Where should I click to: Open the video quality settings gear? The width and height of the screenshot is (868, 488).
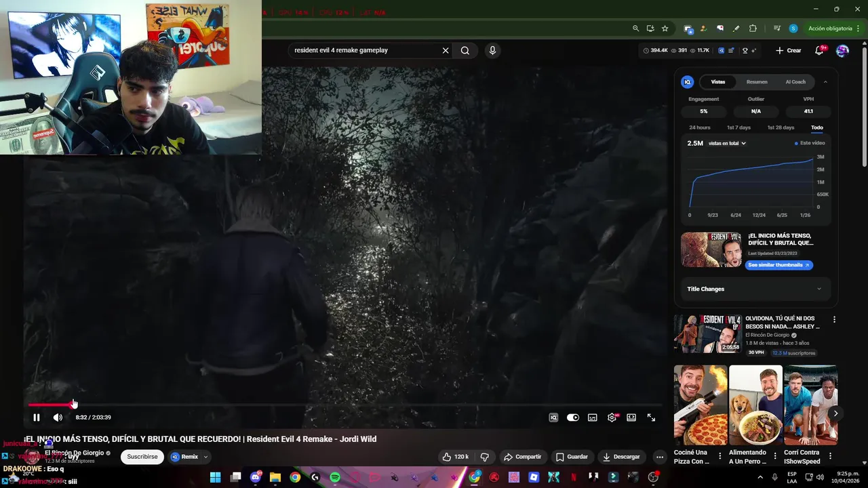tap(612, 418)
